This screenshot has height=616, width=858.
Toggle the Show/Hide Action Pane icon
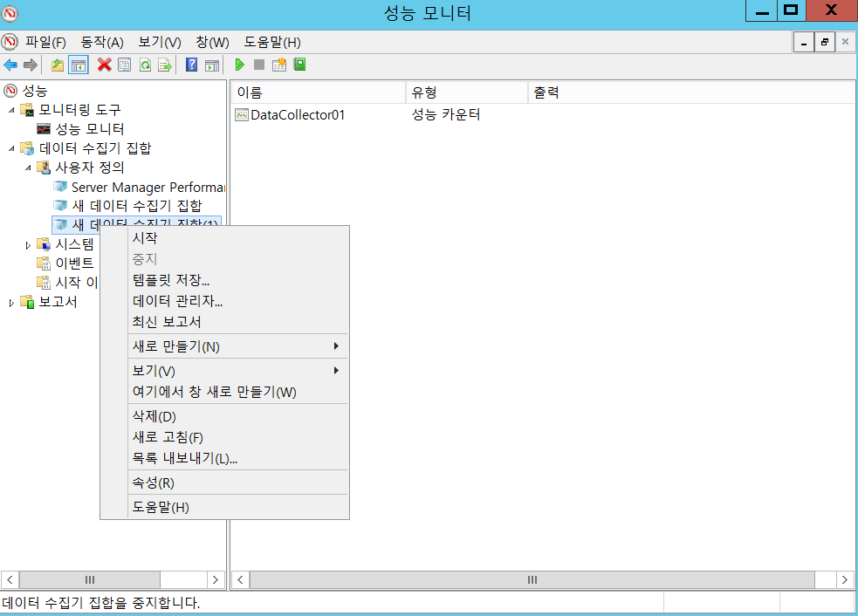[x=212, y=65]
